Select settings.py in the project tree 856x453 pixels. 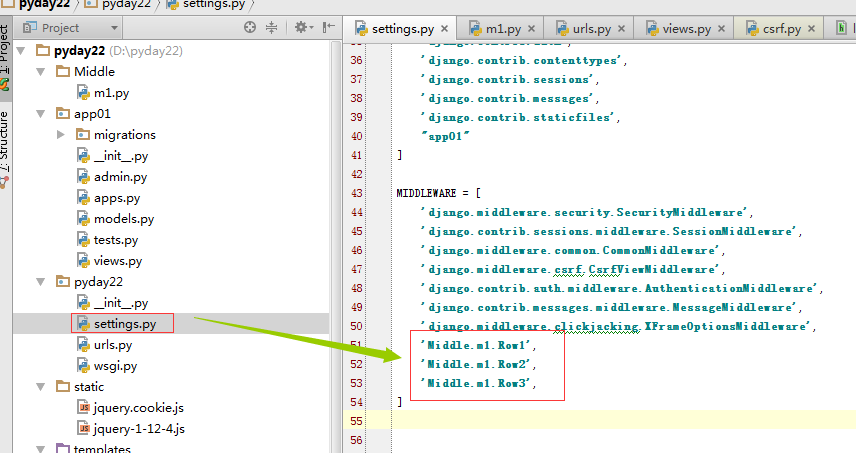[x=124, y=324]
